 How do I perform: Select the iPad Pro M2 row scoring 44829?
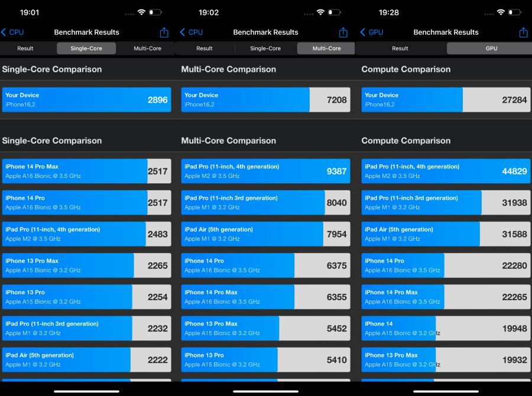point(446,171)
